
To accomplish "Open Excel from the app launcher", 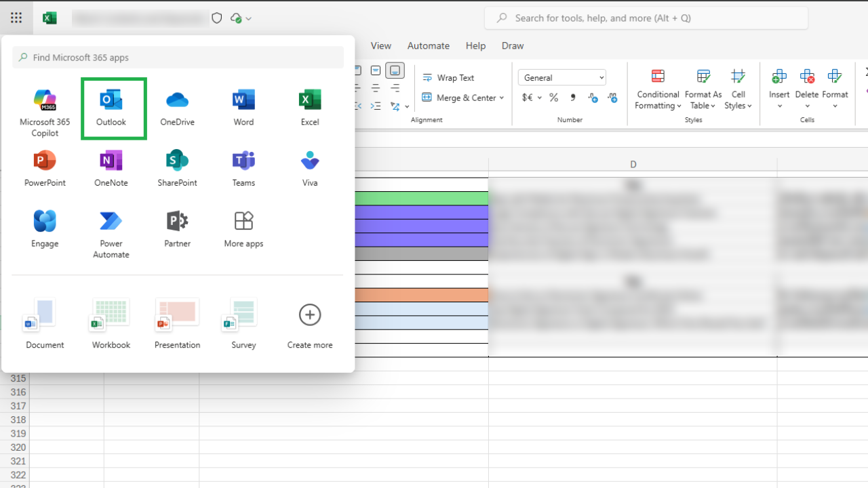I will [310, 108].
